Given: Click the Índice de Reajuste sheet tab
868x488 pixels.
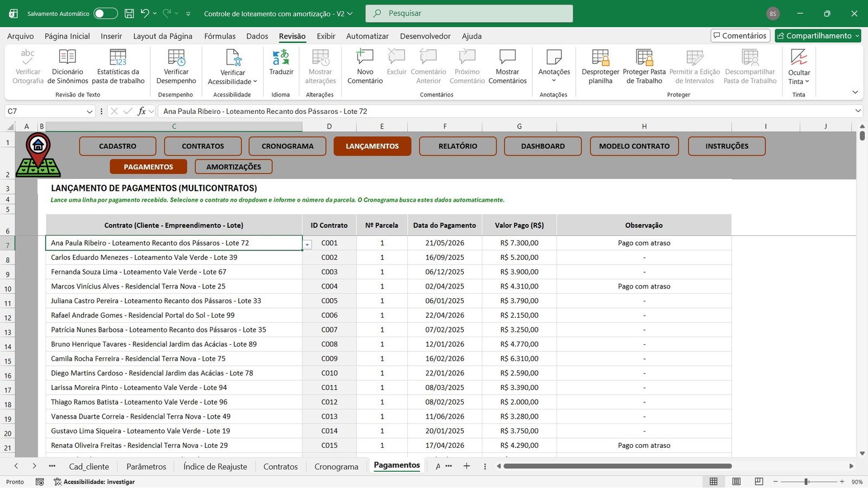Looking at the screenshot, I should (215, 466).
